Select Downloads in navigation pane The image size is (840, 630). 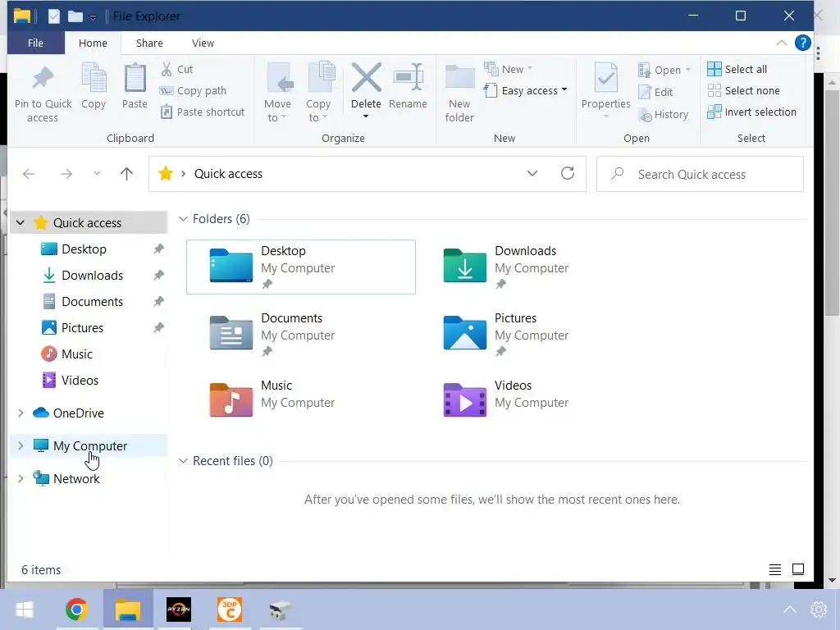[x=92, y=276]
